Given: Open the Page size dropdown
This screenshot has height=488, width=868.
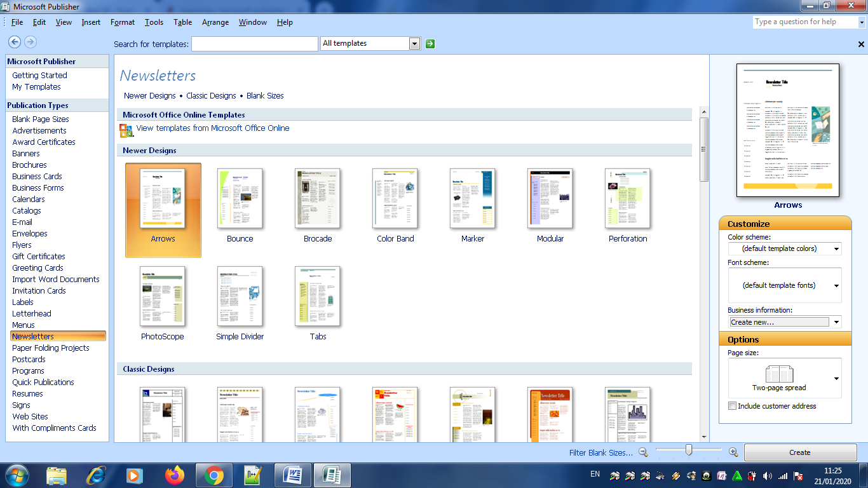Looking at the screenshot, I should pyautogui.click(x=836, y=378).
